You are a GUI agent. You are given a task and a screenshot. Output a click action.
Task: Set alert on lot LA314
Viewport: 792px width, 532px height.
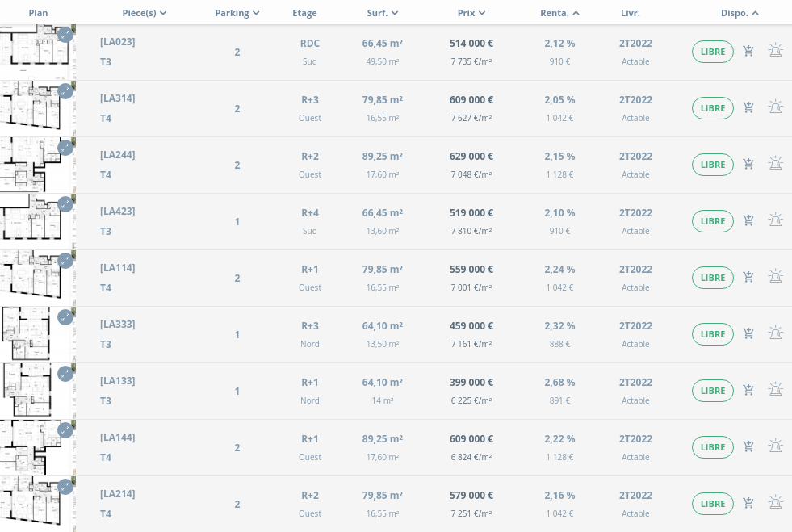click(x=775, y=107)
